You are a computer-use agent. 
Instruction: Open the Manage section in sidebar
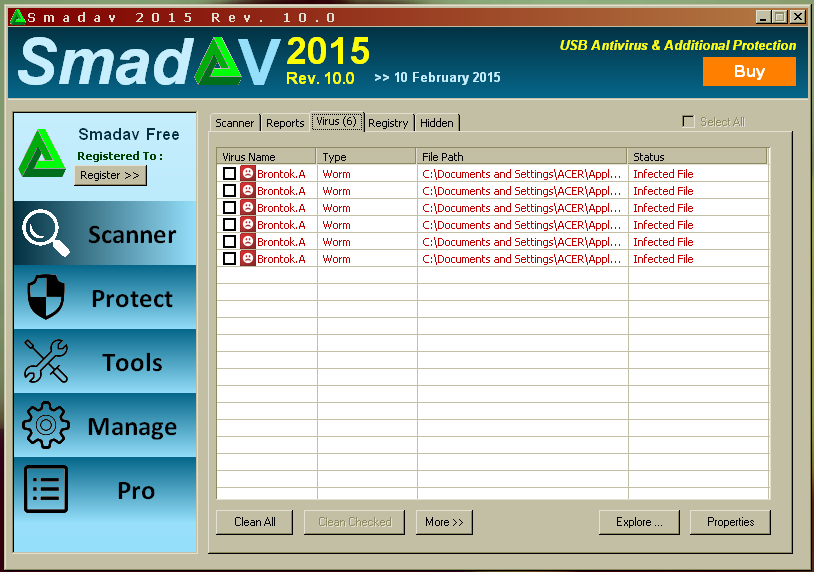(x=105, y=425)
